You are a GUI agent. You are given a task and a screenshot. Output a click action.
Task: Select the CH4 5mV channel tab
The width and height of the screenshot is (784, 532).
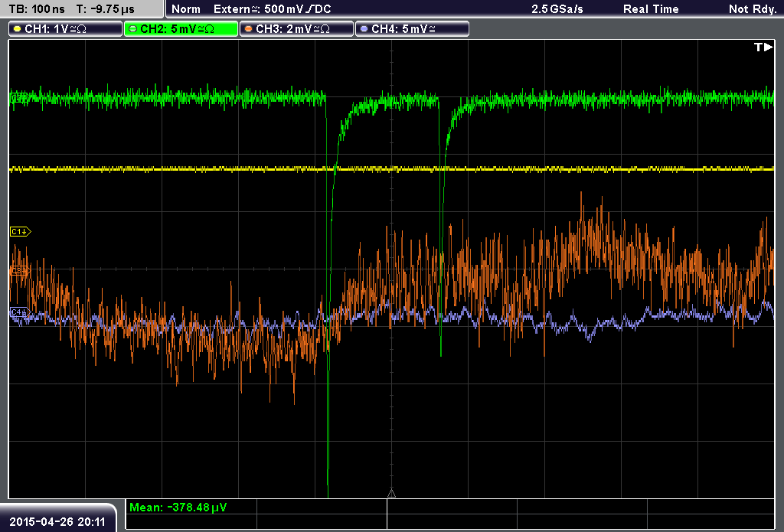click(412, 29)
